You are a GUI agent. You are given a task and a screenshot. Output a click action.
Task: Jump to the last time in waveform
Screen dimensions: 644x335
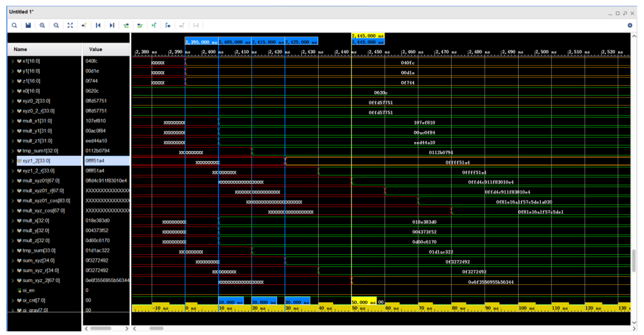click(112, 25)
